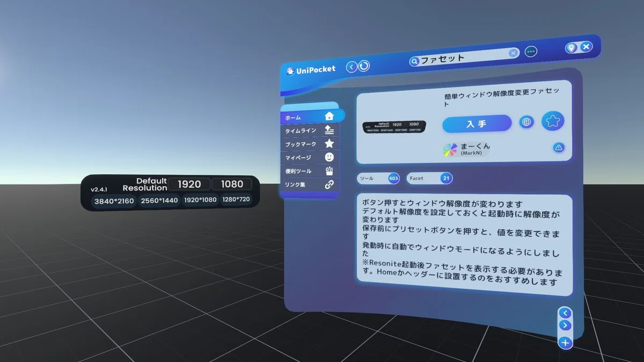Open the author まーくん (MarkN) profile
This screenshot has width=644, height=362.
click(x=467, y=149)
